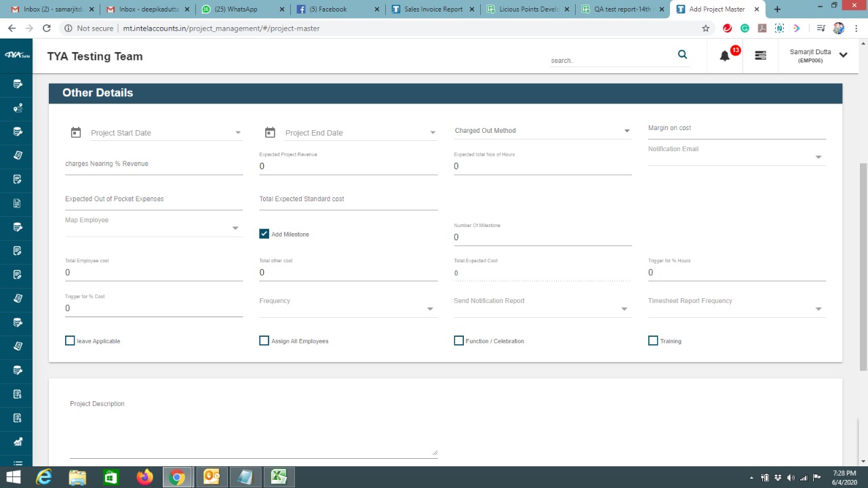Viewport: 868px width, 488px height.
Task: Click the page's vertical scrollbar thumb
Action: (x=863, y=266)
